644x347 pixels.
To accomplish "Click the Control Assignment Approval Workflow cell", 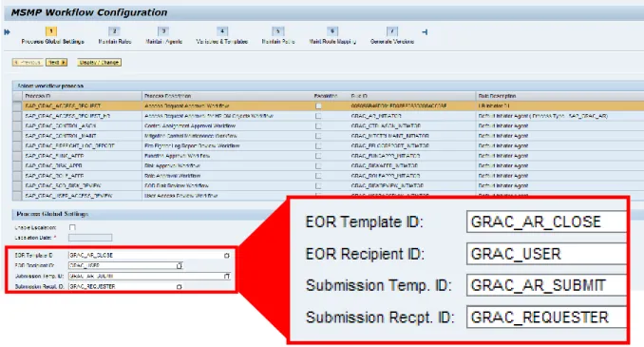I will (x=227, y=125).
